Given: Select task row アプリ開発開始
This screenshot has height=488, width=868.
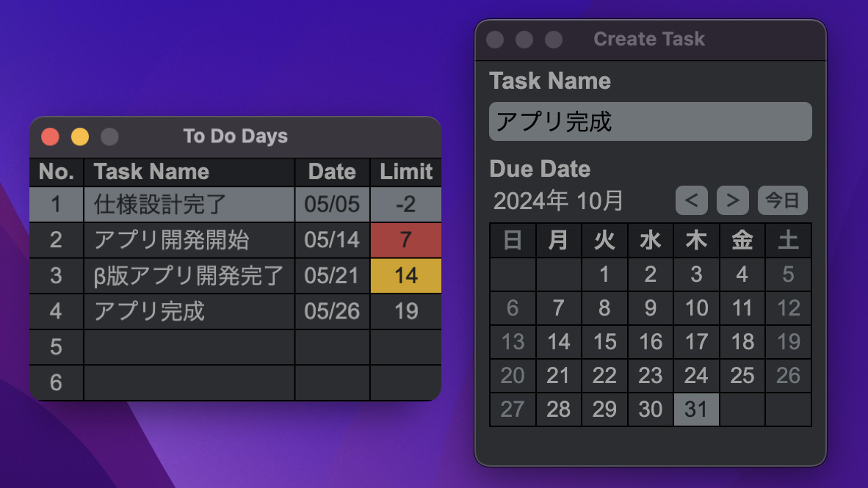Looking at the screenshot, I should click(x=235, y=240).
